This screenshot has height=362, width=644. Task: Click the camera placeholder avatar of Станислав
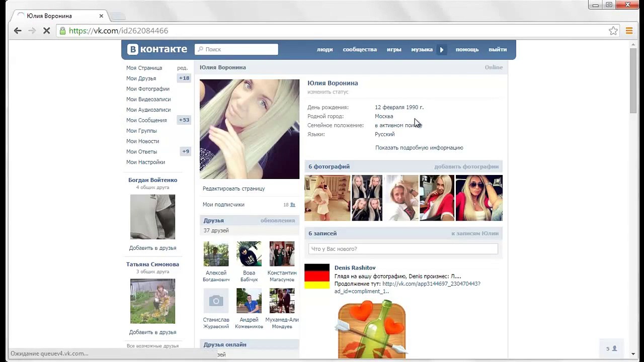pos(216,301)
